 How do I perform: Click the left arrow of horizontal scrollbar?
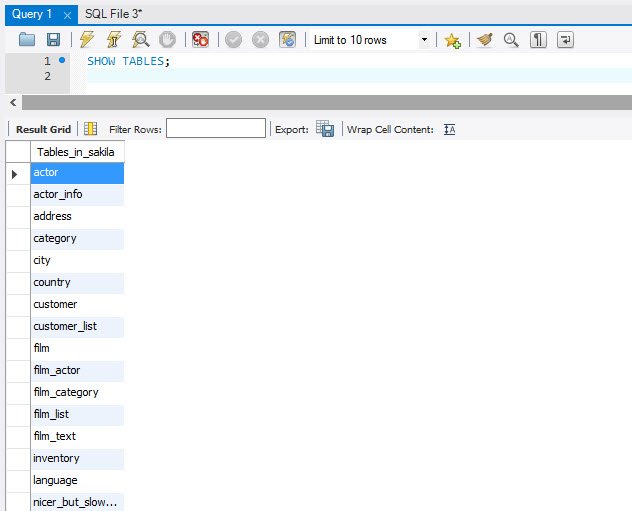[13, 102]
